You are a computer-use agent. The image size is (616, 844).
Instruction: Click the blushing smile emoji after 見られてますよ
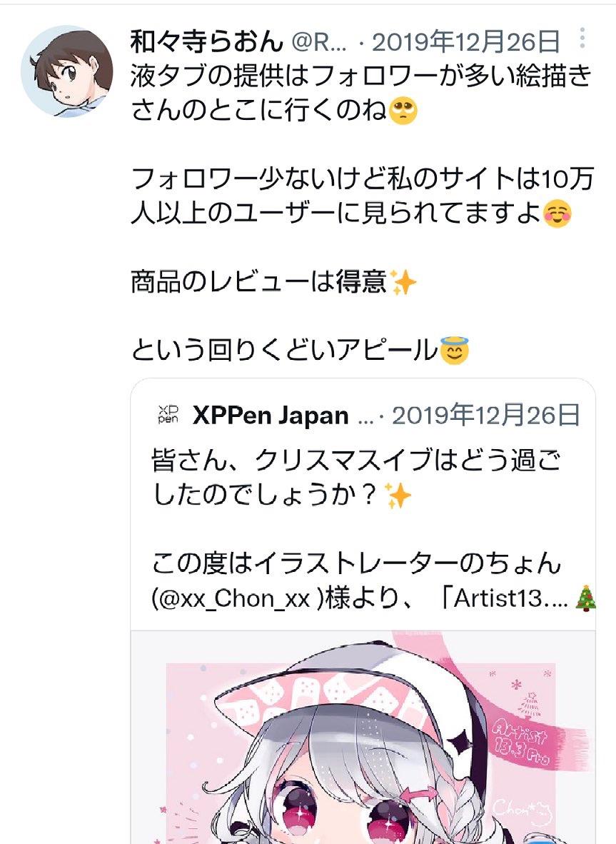pyautogui.click(x=557, y=213)
